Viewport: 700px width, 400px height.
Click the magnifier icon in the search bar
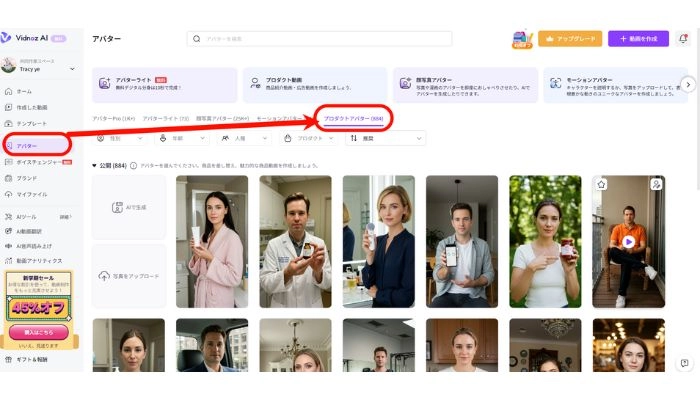[196, 39]
